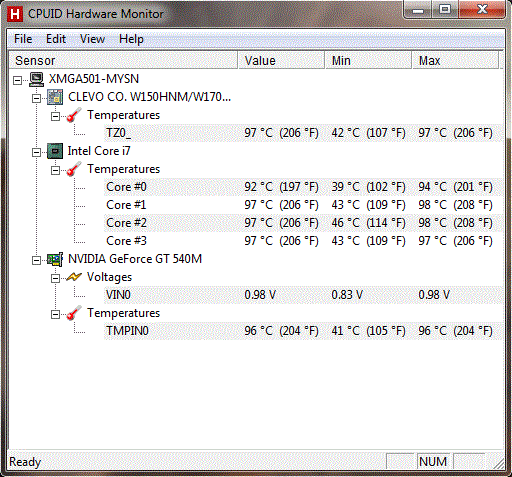This screenshot has height=477, width=512.
Task: Click the Sensor column header
Action: [x=123, y=60]
